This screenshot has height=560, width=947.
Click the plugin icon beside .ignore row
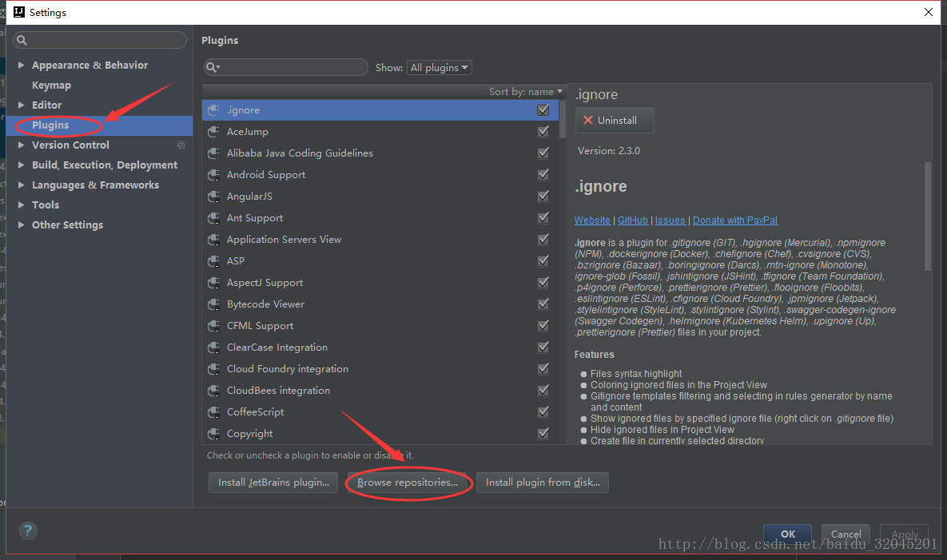[x=213, y=109]
